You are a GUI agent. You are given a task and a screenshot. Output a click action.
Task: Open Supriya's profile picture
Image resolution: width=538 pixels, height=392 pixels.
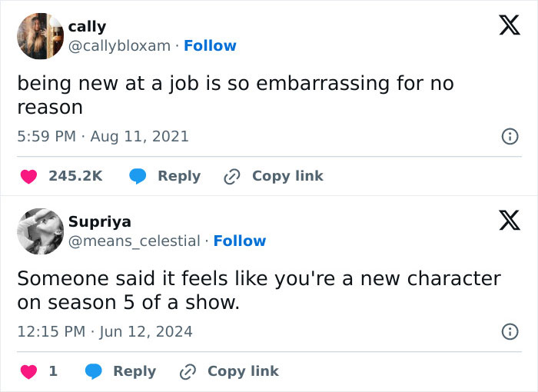click(40, 231)
